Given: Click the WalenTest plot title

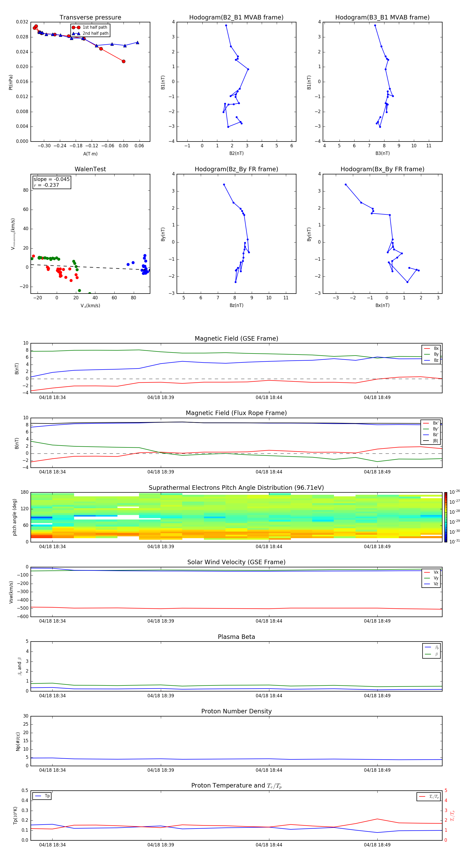Looking at the screenshot, I should (90, 169).
